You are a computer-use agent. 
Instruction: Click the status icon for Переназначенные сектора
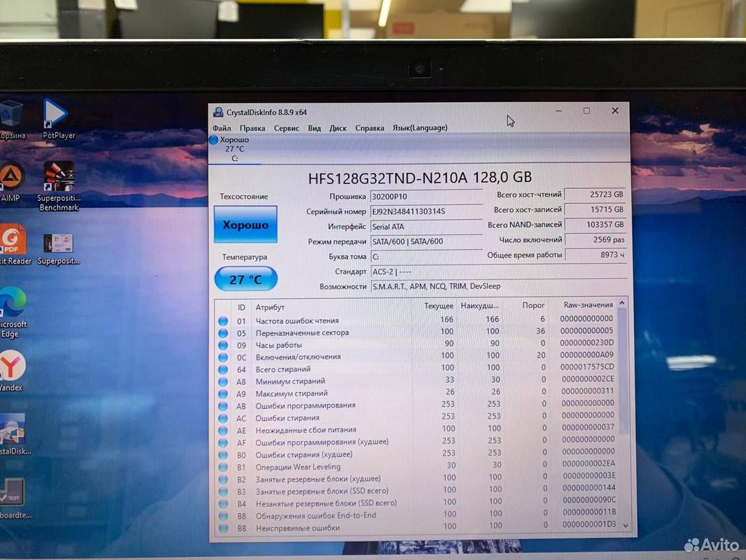point(223,333)
